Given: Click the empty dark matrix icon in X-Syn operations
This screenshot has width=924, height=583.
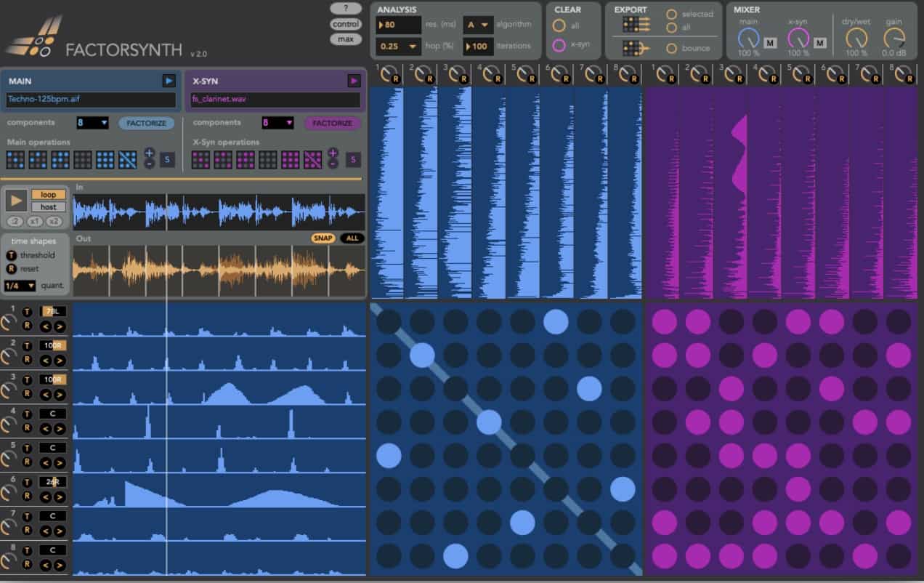Looking at the screenshot, I should pos(268,159).
